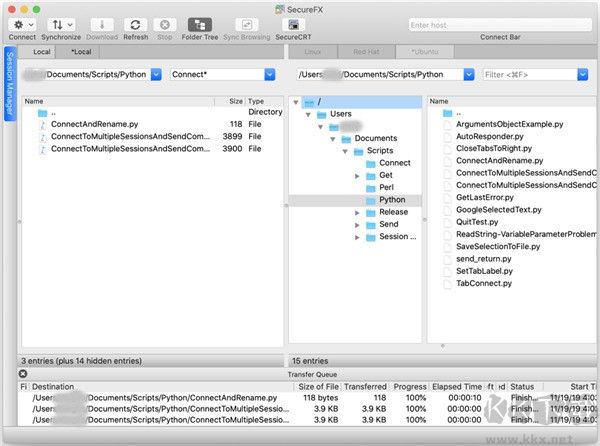
Task: Open the Connect toolbar gear button
Action: pyautogui.click(x=22, y=23)
